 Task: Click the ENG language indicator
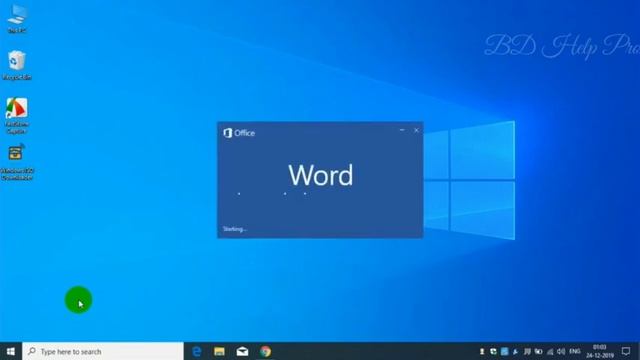(575, 351)
